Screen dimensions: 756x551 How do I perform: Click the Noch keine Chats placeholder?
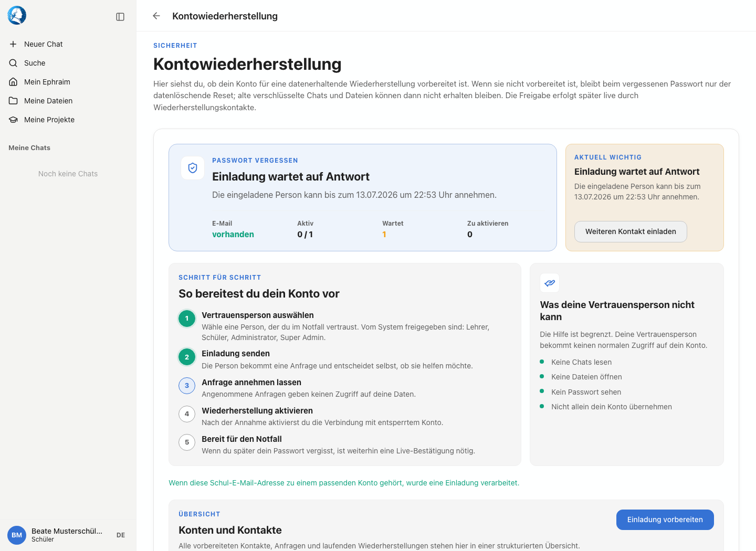point(68,174)
